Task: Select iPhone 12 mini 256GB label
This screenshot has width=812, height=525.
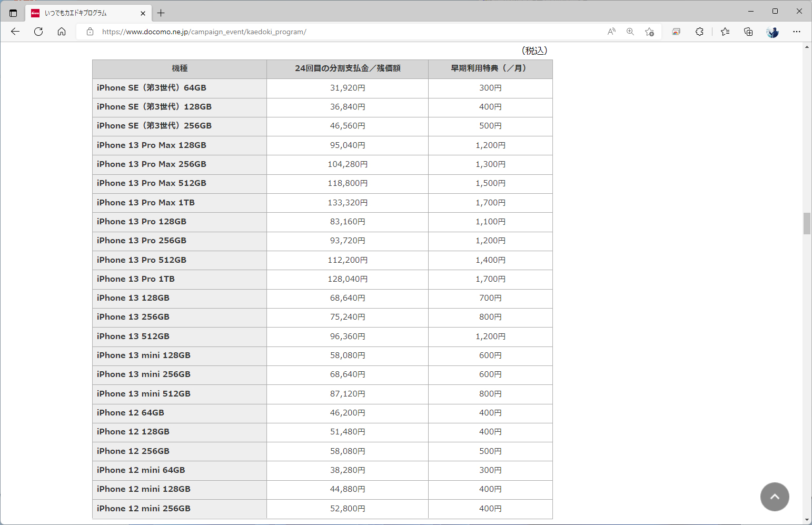Action: point(143,509)
